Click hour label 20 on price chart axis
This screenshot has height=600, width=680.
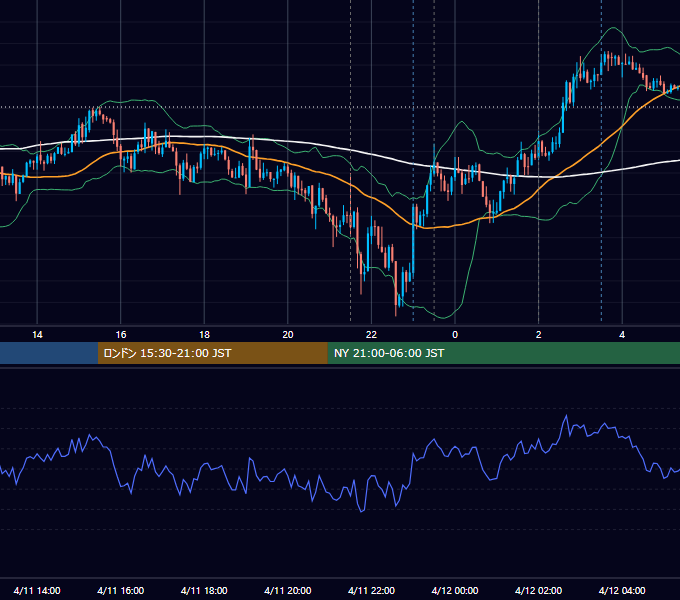point(288,335)
